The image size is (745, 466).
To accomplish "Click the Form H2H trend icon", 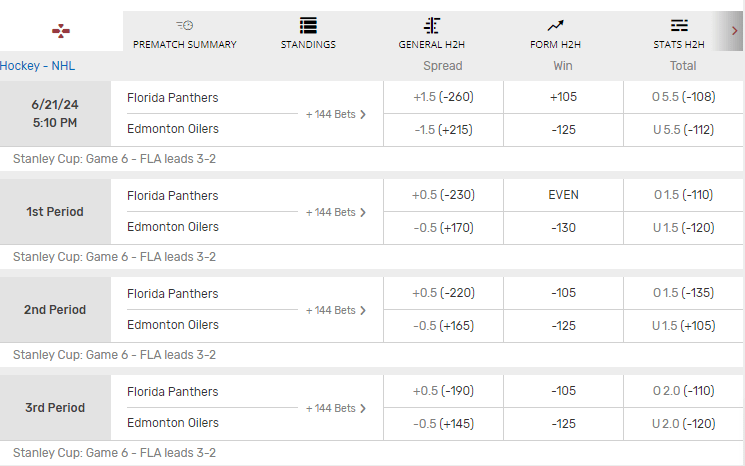I will click(556, 25).
